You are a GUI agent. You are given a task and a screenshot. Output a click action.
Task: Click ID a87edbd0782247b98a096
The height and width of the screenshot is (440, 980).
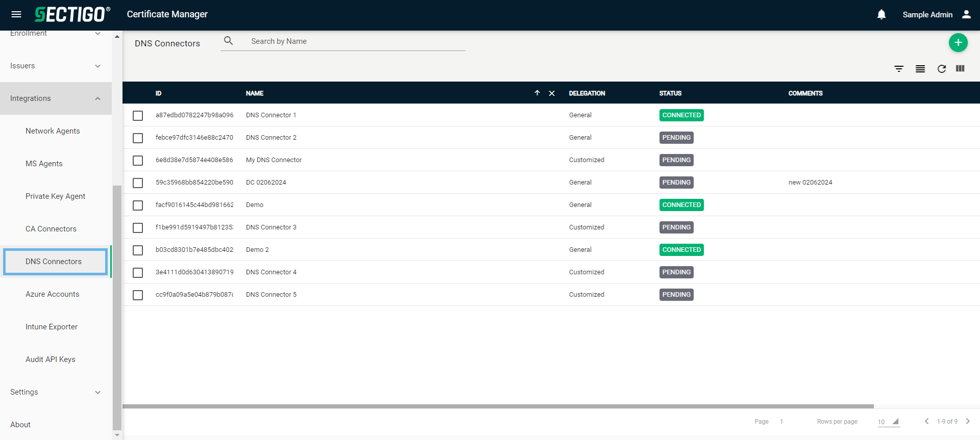click(194, 115)
